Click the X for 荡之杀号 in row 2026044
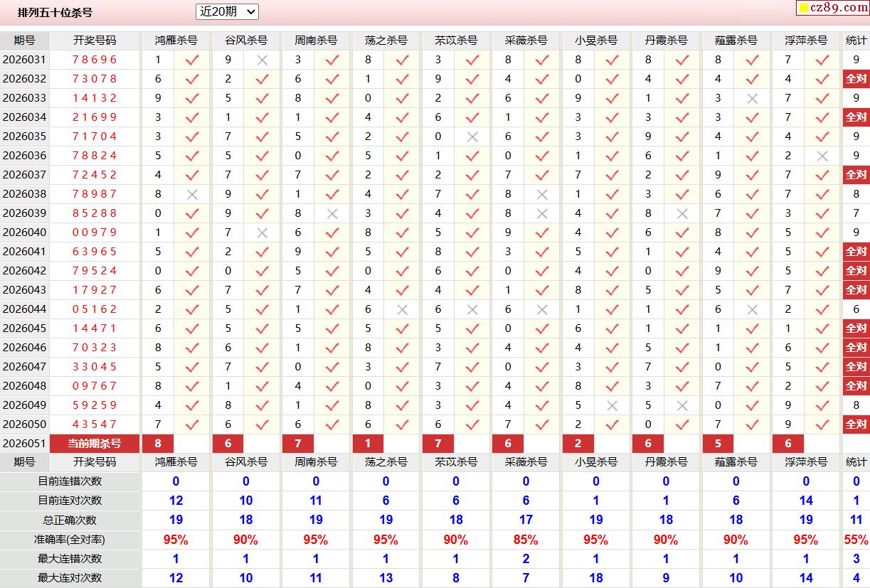 [x=402, y=309]
